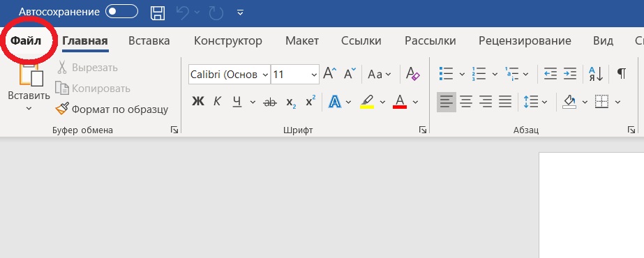Clear all formatting eraser icon
644x258 pixels.
413,73
